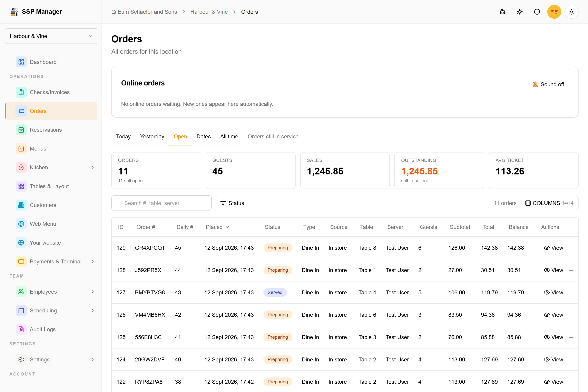This screenshot has width=588, height=392.
Task: Expand the Kitchen submenu chevron
Action: click(93, 168)
